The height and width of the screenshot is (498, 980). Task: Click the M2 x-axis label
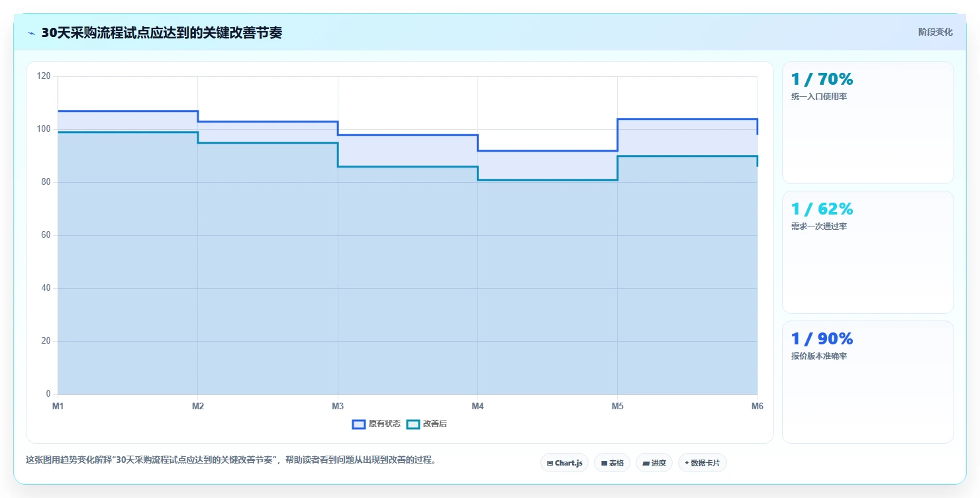(x=197, y=406)
